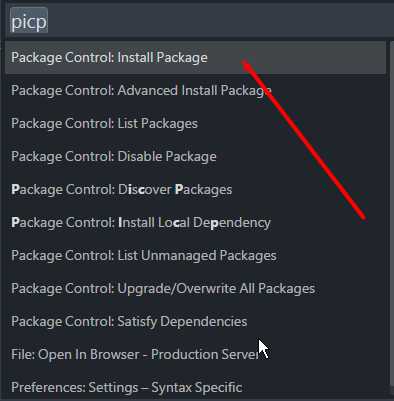This screenshot has width=394, height=401.
Task: Select Package Control: Disable Package
Action: click(x=195, y=156)
